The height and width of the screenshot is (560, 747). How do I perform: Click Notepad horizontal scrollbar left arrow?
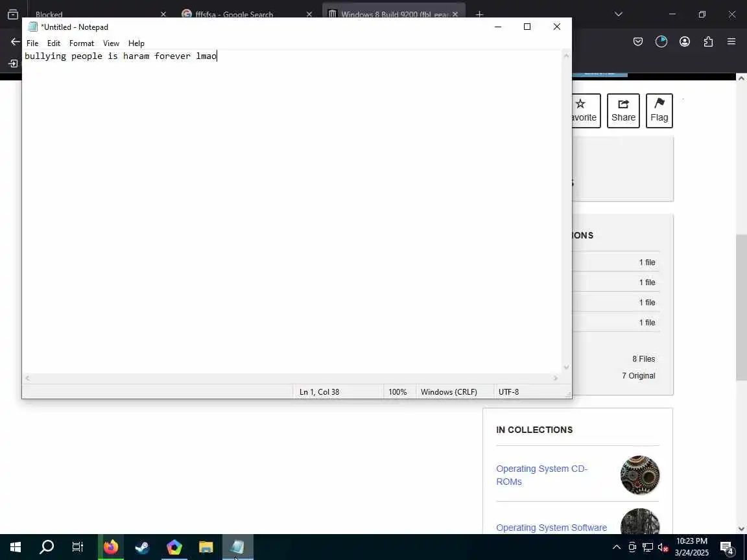pos(27,378)
